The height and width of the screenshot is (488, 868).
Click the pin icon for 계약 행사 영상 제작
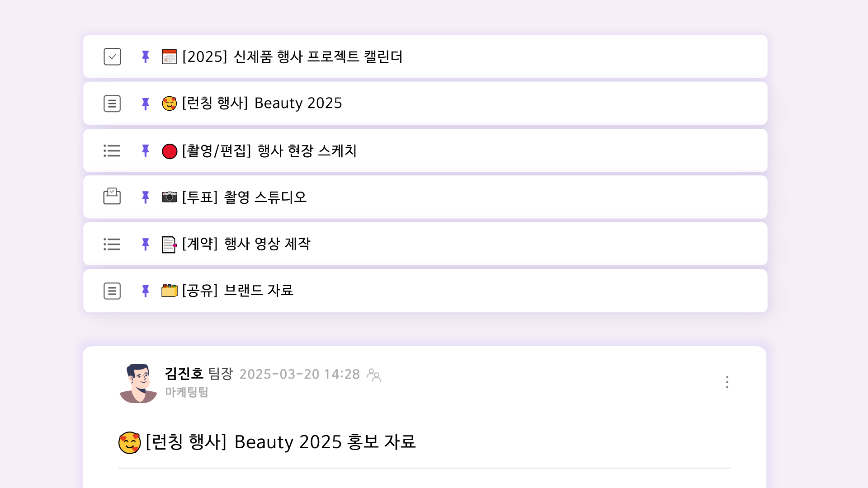pyautogui.click(x=145, y=244)
